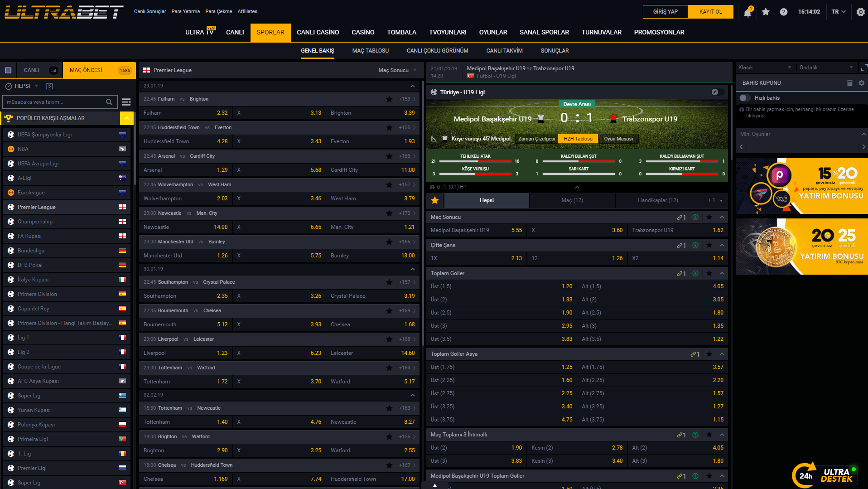Open UEFA Şampiyonlar Ligi in sidebar
This screenshot has height=489, width=868.
pyautogui.click(x=67, y=135)
